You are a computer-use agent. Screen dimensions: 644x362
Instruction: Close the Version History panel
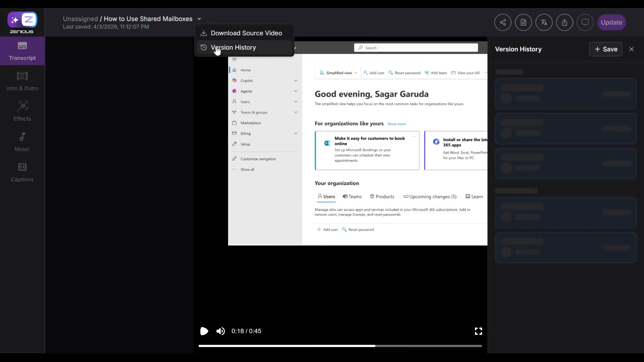click(x=631, y=49)
